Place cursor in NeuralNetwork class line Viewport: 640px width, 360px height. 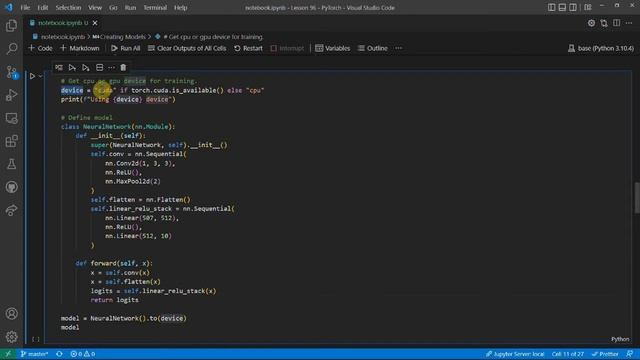[x=118, y=127]
